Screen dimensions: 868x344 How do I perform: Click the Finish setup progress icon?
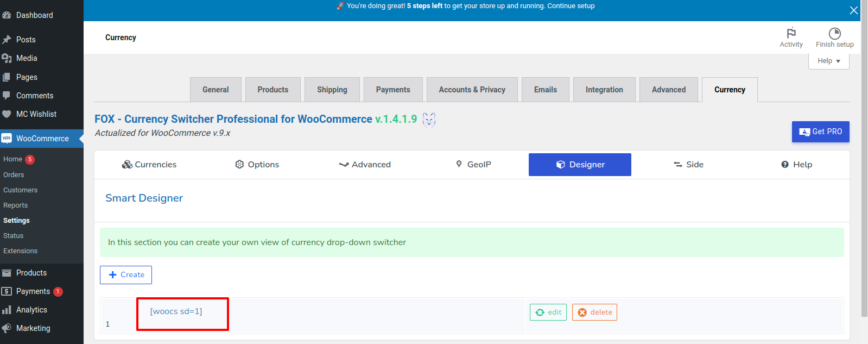click(x=835, y=34)
